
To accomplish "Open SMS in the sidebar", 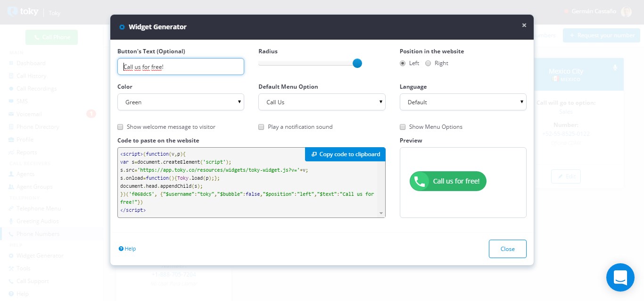I will pos(22,101).
